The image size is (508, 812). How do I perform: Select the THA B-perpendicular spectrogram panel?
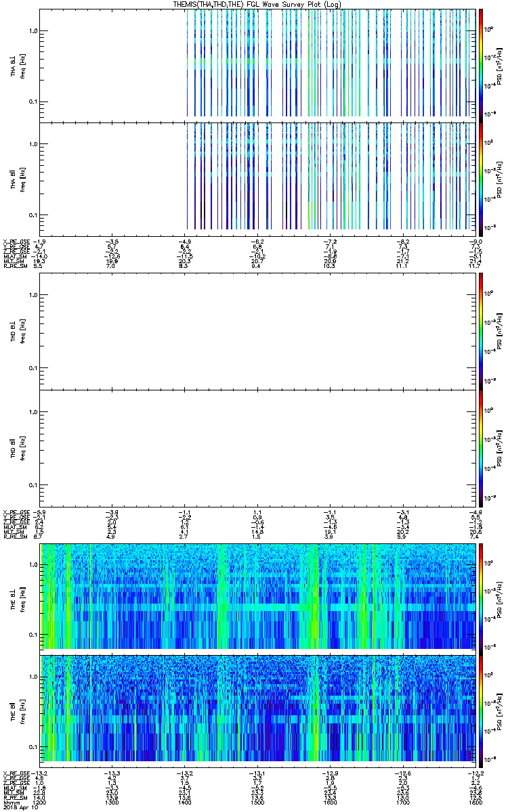[x=258, y=65]
